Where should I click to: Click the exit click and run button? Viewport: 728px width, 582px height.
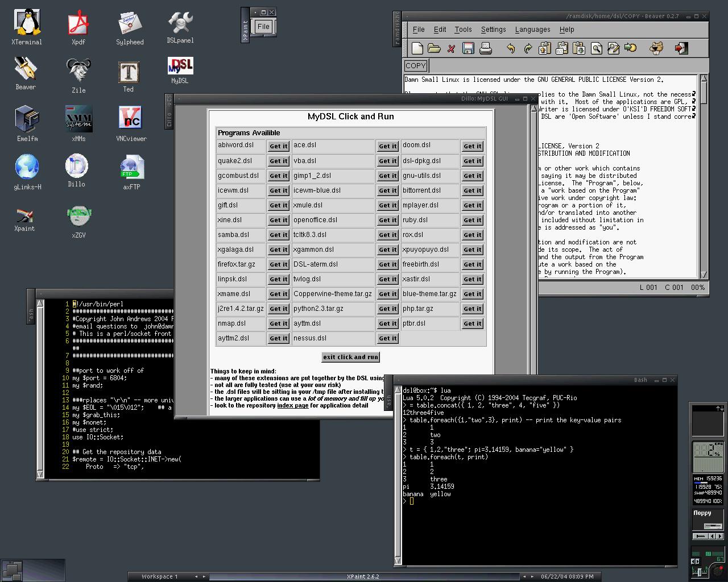pyautogui.click(x=350, y=357)
